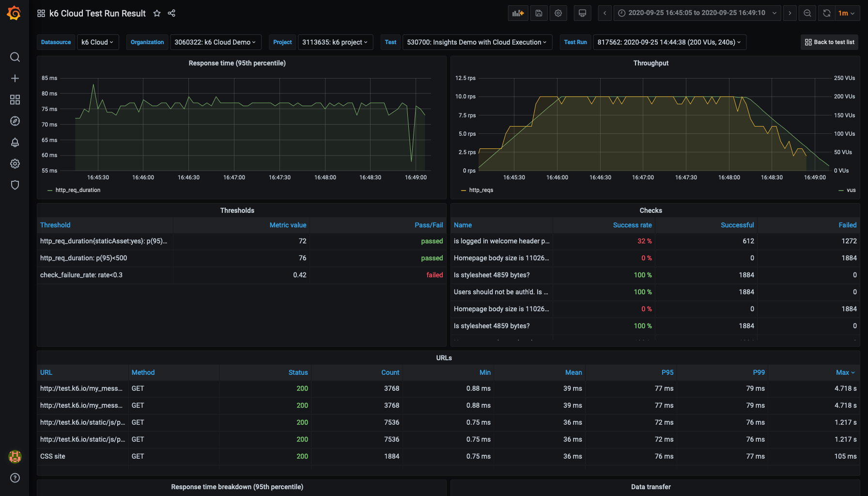
Task: Click the failed status in Thresholds
Action: (434, 275)
